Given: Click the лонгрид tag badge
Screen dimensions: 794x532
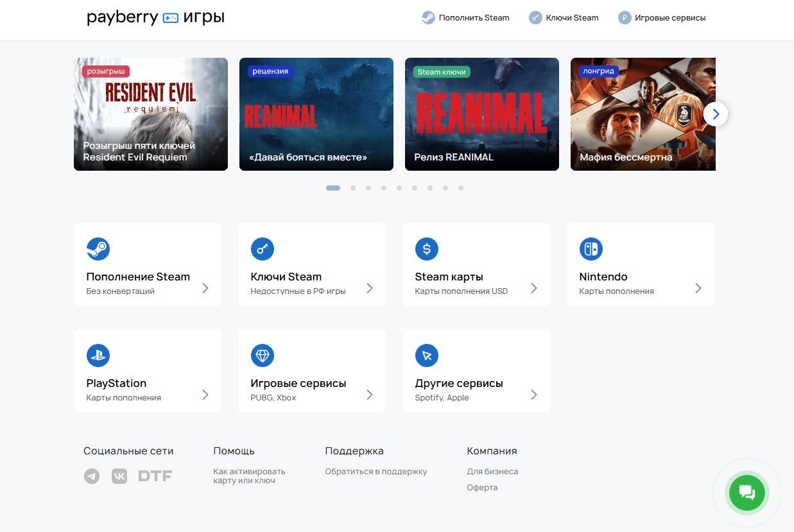Looking at the screenshot, I should click(598, 71).
